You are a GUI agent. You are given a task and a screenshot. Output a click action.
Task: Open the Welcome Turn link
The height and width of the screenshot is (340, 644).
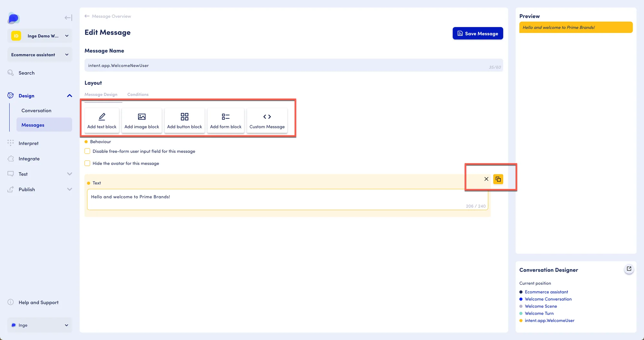coord(539,313)
